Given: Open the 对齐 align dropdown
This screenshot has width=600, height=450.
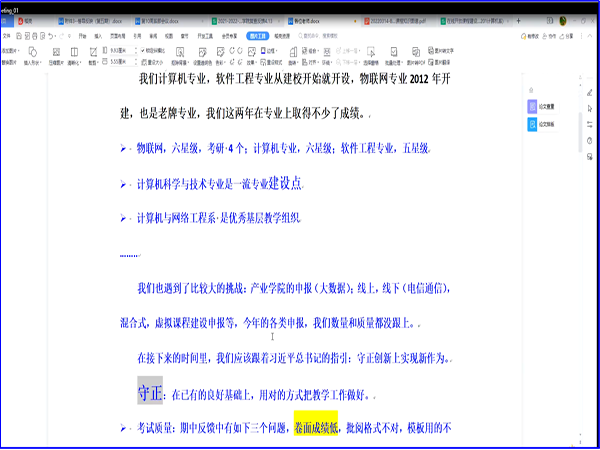Looking at the screenshot, I should tap(311, 62).
